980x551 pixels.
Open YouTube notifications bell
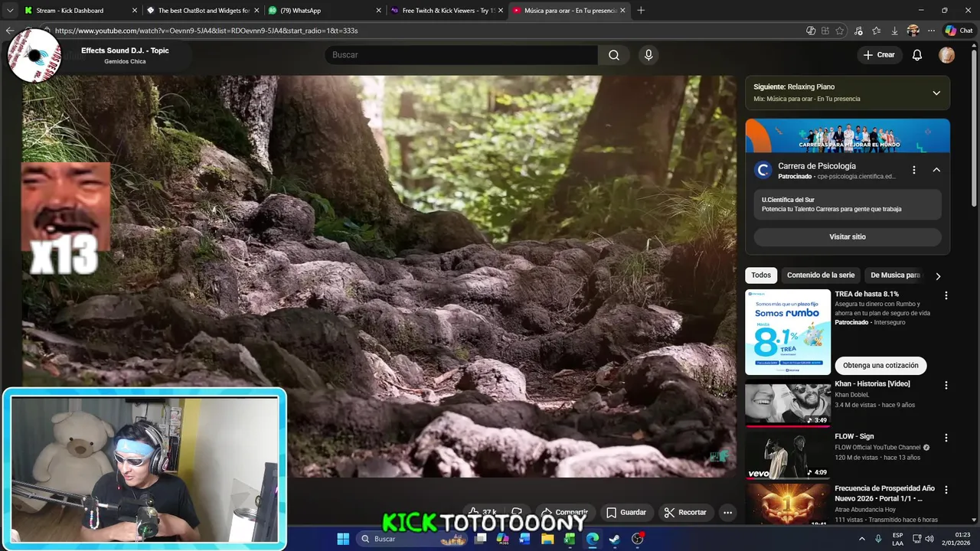[917, 55]
